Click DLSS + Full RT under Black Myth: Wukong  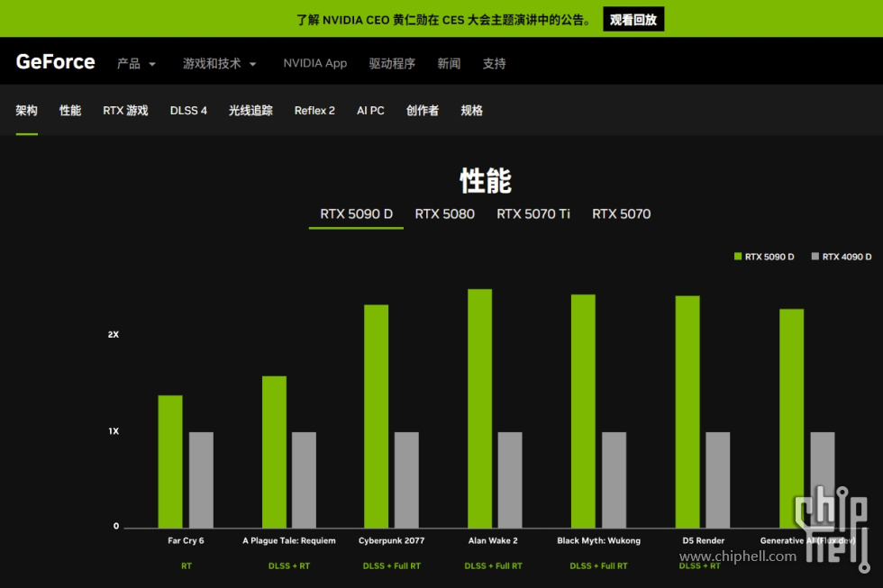[x=598, y=566]
